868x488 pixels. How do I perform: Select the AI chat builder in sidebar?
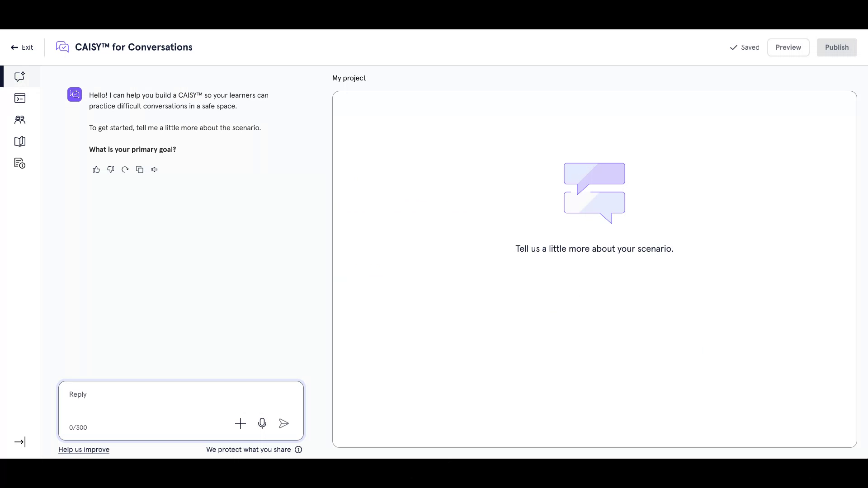pyautogui.click(x=19, y=76)
